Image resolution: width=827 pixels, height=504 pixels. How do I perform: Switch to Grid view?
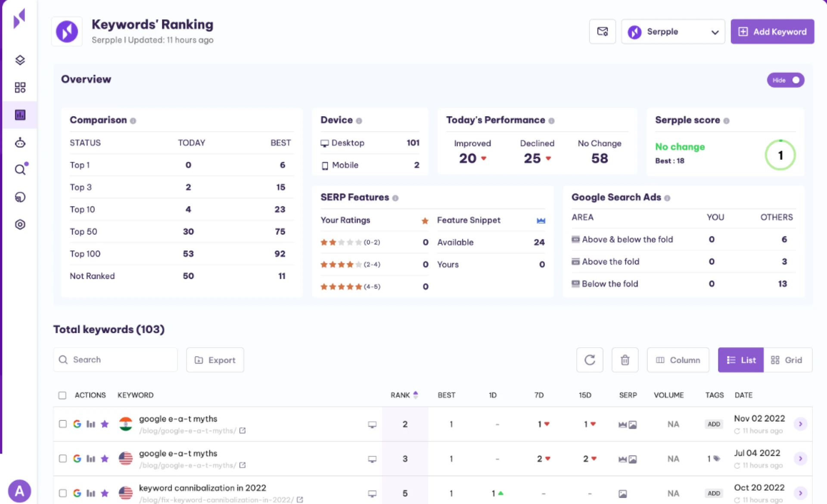click(x=787, y=360)
